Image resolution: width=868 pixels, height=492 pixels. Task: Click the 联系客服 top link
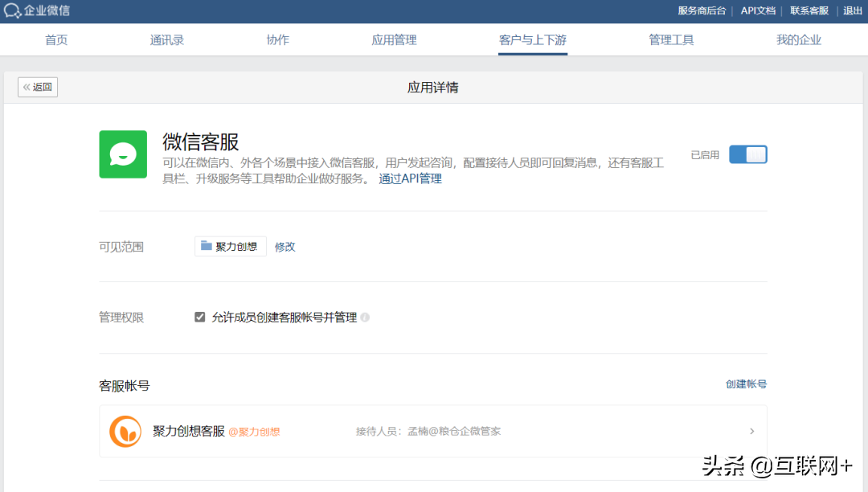pos(809,10)
